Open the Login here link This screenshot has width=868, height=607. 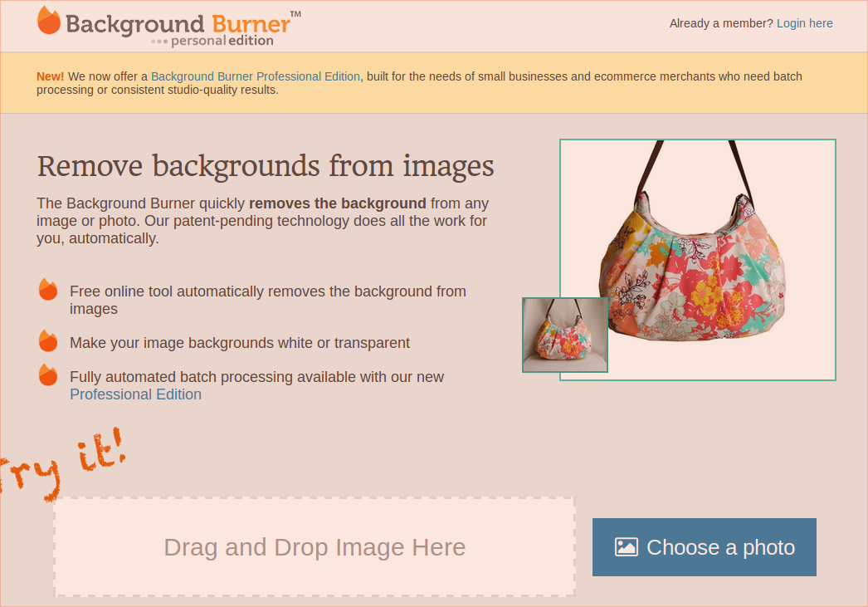click(804, 23)
